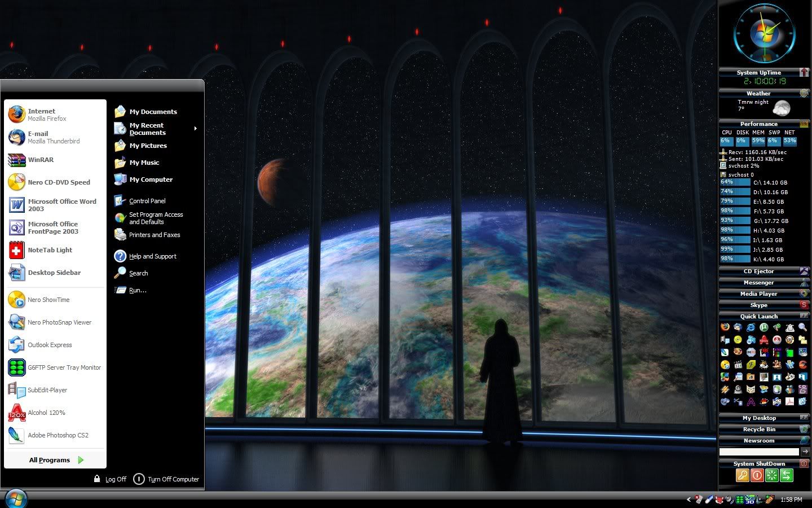Open Desktop Sidebar from Start menu
This screenshot has height=508, width=812.
pos(55,273)
